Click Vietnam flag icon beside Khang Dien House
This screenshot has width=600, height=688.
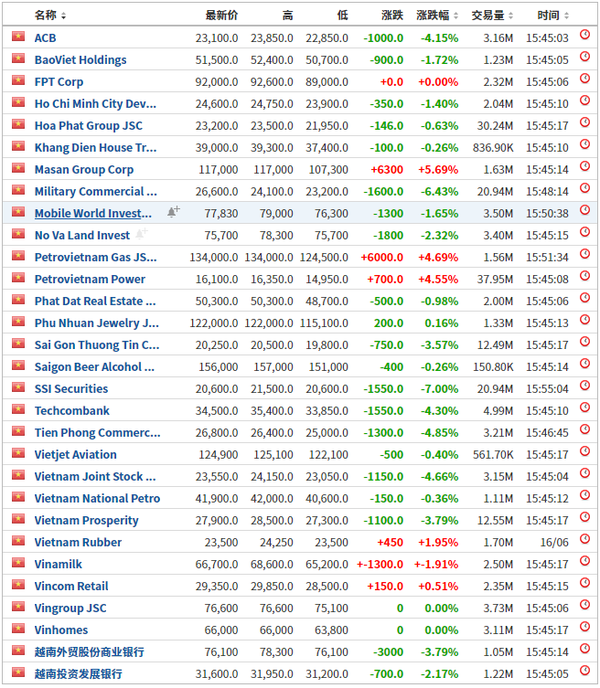(x=18, y=146)
